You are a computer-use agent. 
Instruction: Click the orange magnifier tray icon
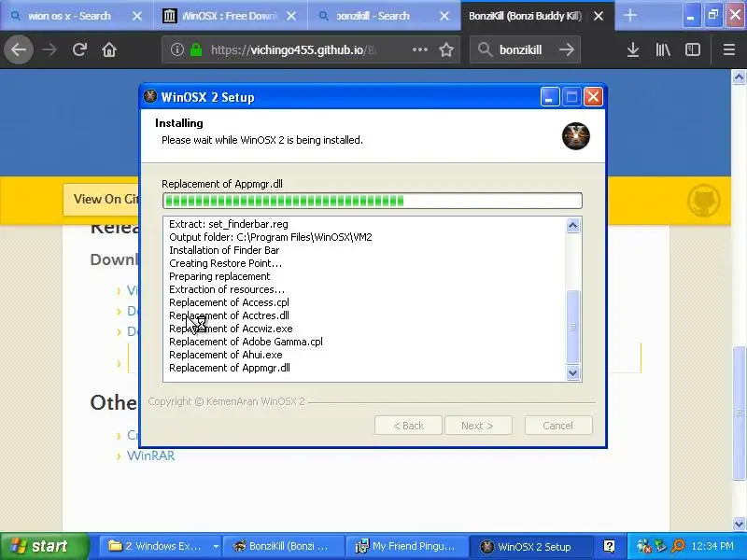(x=678, y=545)
